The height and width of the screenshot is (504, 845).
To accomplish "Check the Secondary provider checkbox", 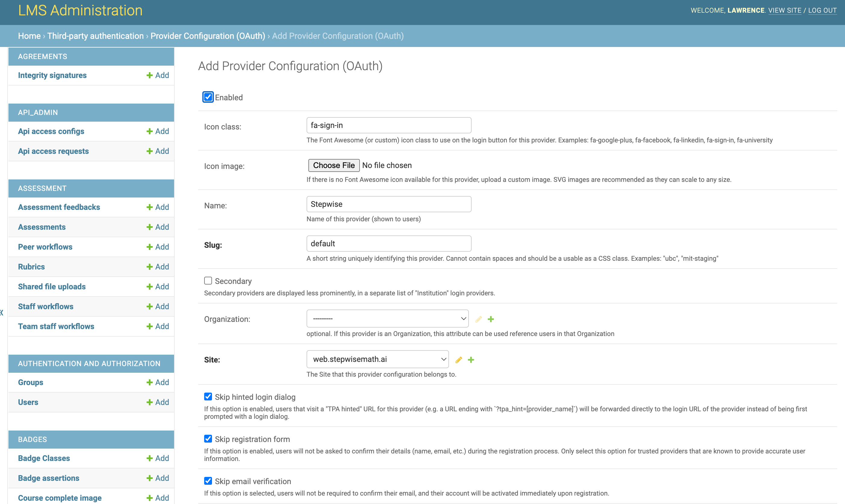I will (x=208, y=281).
